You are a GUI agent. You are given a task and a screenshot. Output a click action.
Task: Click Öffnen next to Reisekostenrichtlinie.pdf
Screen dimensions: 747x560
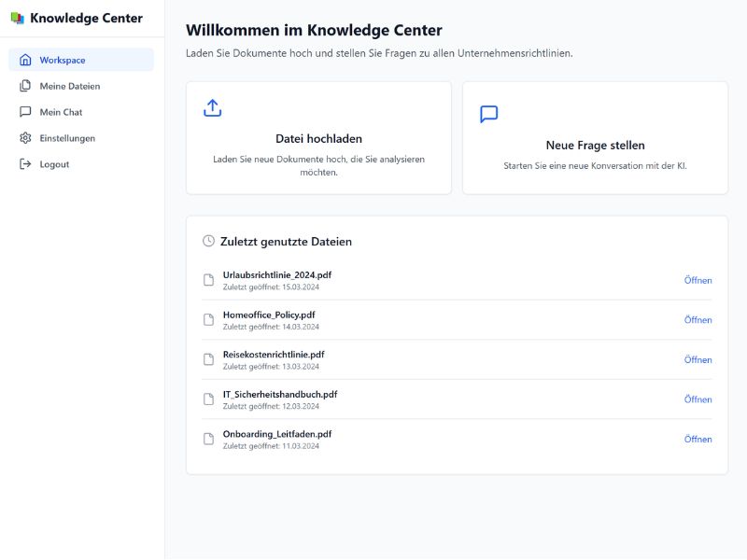click(698, 358)
